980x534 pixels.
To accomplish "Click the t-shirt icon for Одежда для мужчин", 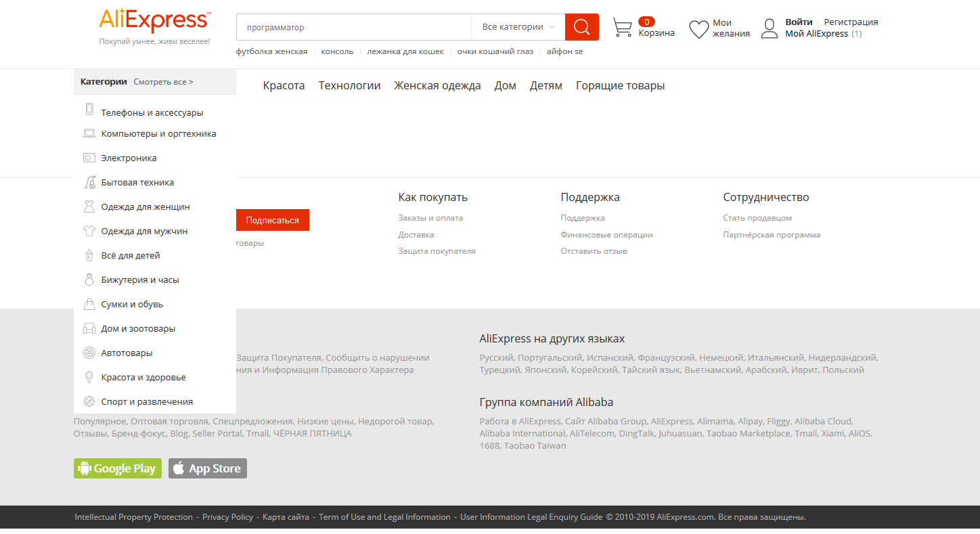I will click(x=89, y=231).
